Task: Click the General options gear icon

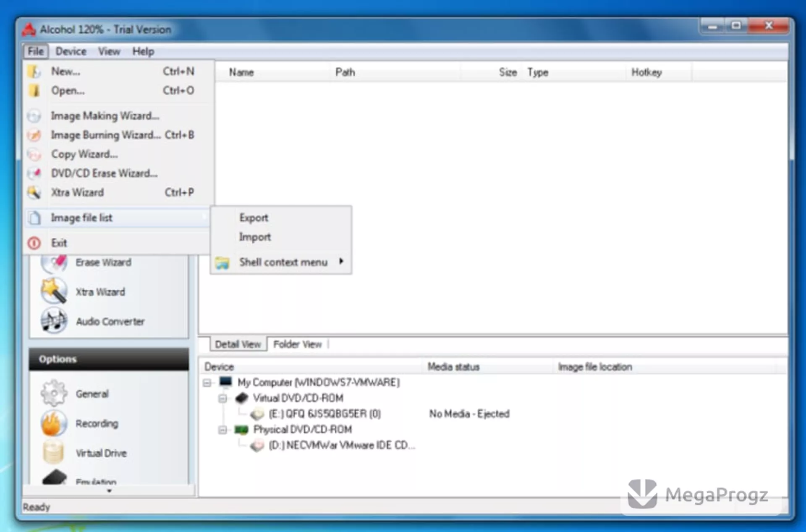Action: [54, 393]
